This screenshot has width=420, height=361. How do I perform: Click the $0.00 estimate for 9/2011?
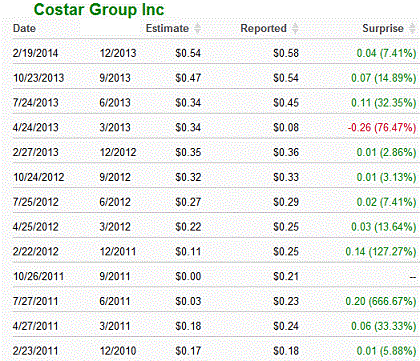click(188, 276)
